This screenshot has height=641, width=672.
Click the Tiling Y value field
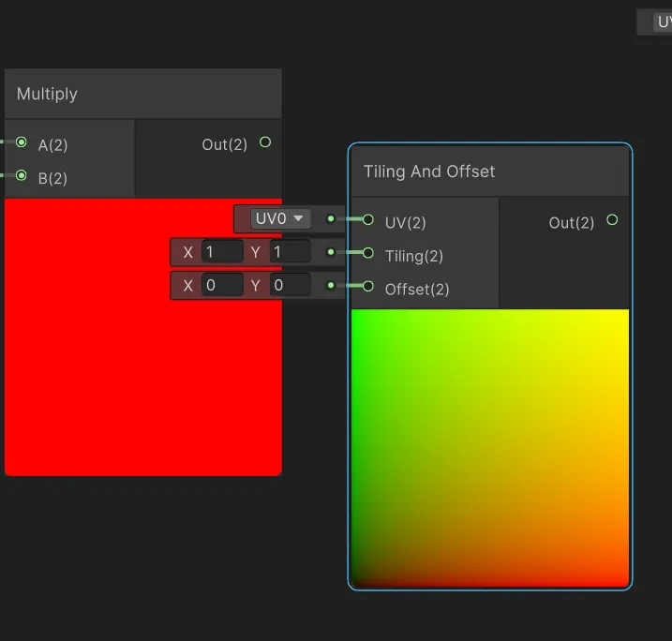pyautogui.click(x=291, y=252)
